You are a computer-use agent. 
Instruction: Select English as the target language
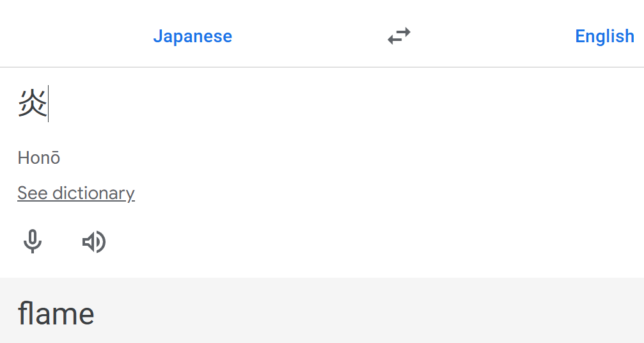[x=604, y=36]
